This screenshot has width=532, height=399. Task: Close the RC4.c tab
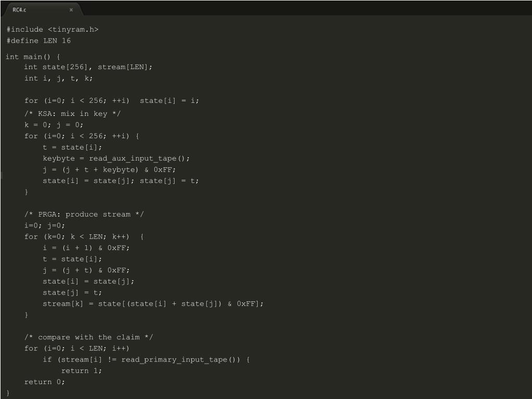(x=71, y=10)
